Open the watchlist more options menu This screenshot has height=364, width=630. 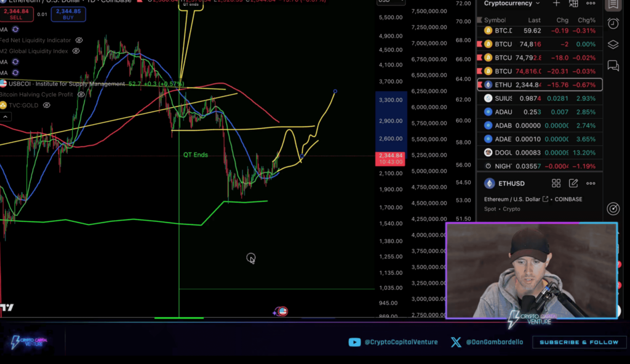591,3
